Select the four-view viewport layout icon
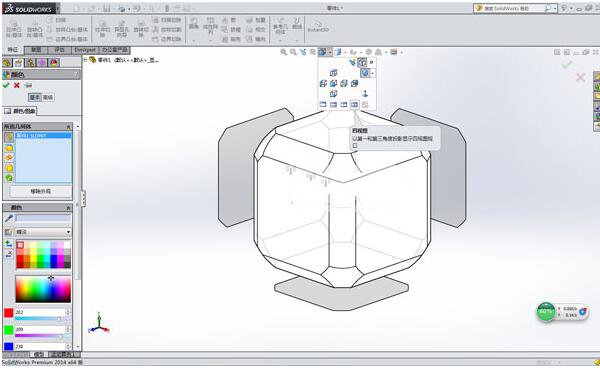 (x=355, y=104)
